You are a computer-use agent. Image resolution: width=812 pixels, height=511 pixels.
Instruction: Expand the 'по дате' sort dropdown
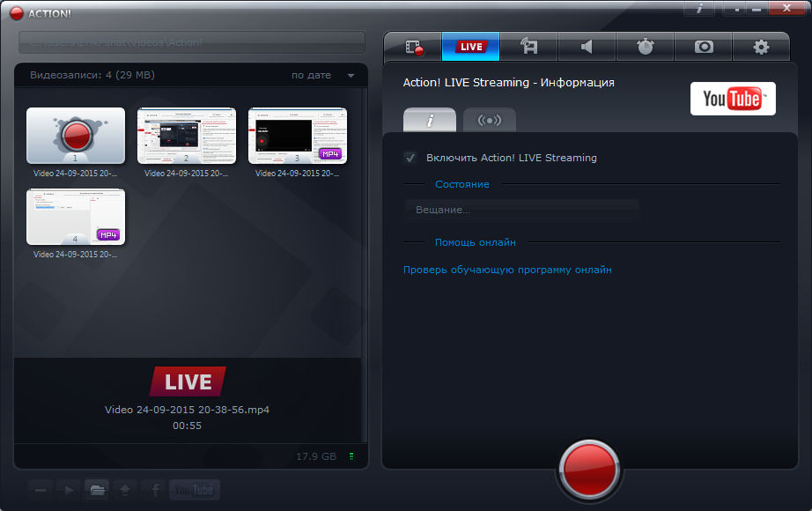click(x=351, y=76)
